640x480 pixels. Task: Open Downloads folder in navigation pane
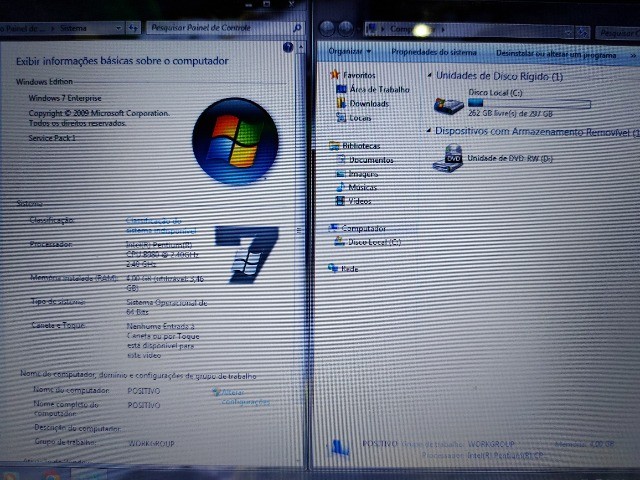click(x=362, y=103)
